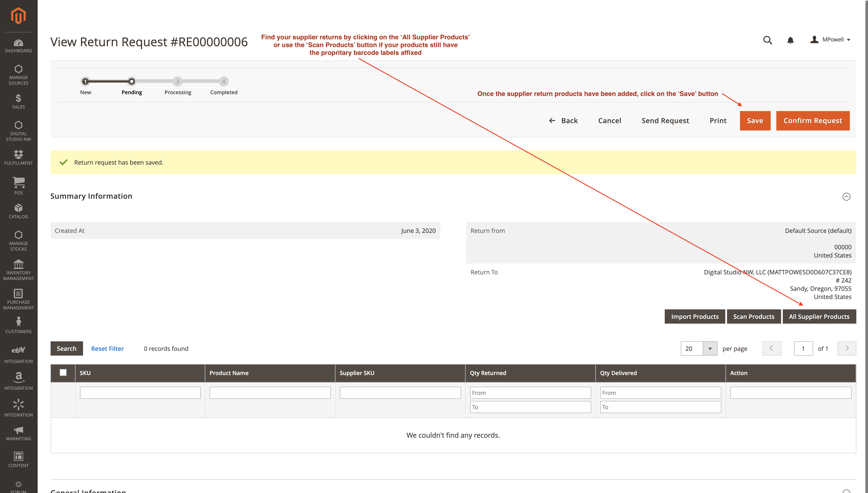Image resolution: width=868 pixels, height=493 pixels.
Task: Open the per page count dropdown
Action: point(710,348)
